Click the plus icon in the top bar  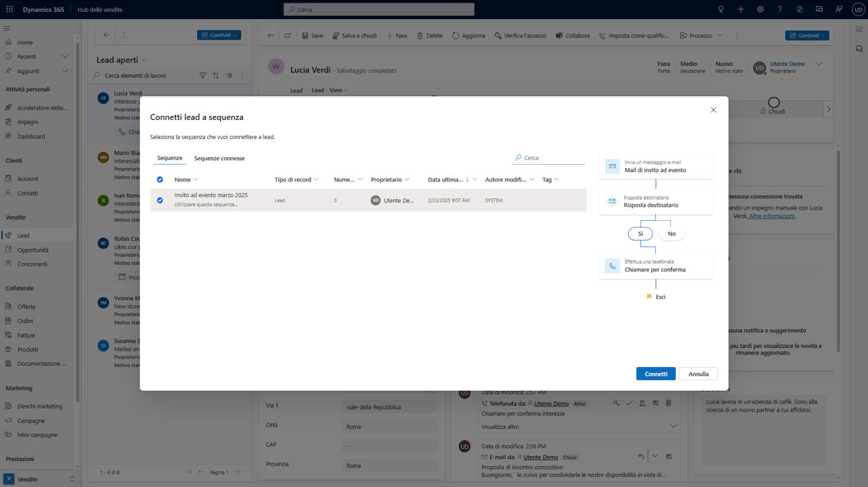tap(741, 9)
